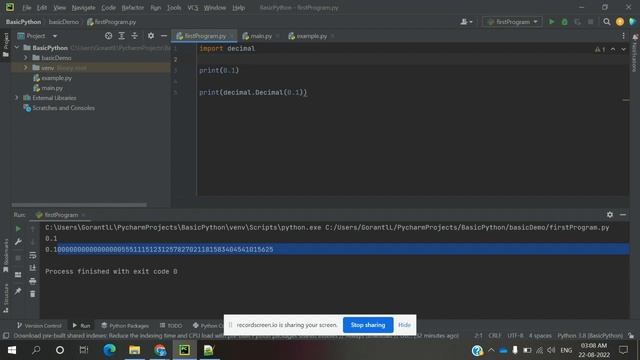
Task: Click the teal Code With Me icon
Action: pyautogui.click(x=633, y=22)
